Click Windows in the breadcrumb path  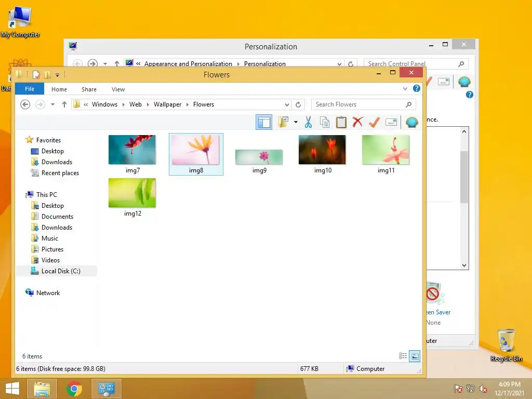[104, 104]
